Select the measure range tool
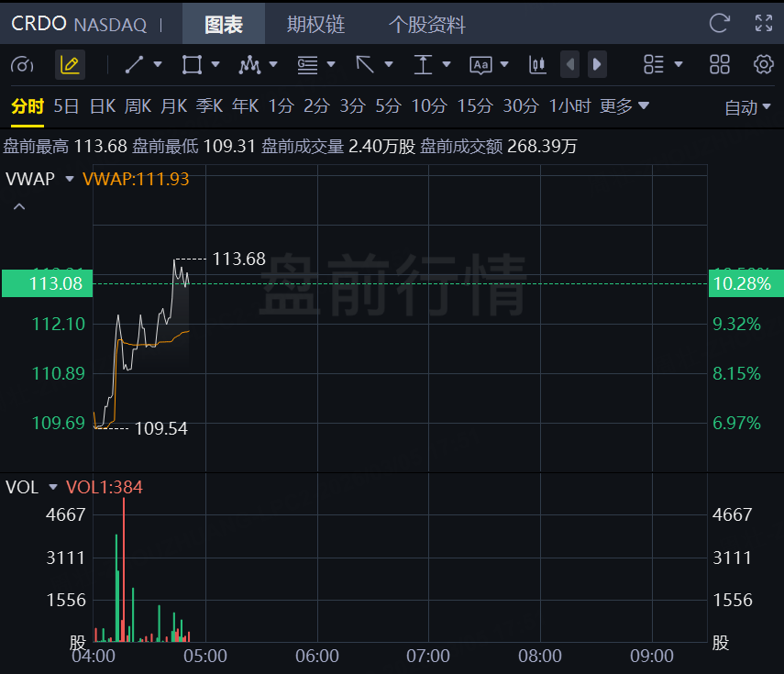 click(x=423, y=65)
